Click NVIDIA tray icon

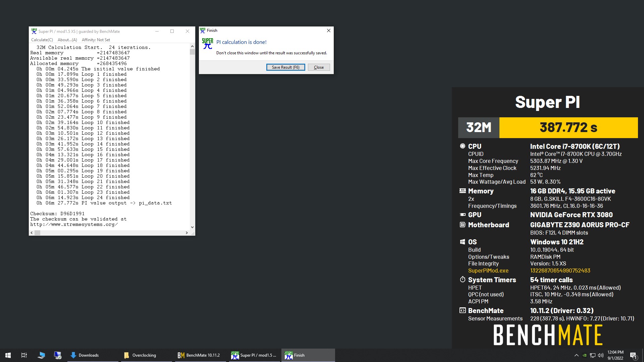585,355
